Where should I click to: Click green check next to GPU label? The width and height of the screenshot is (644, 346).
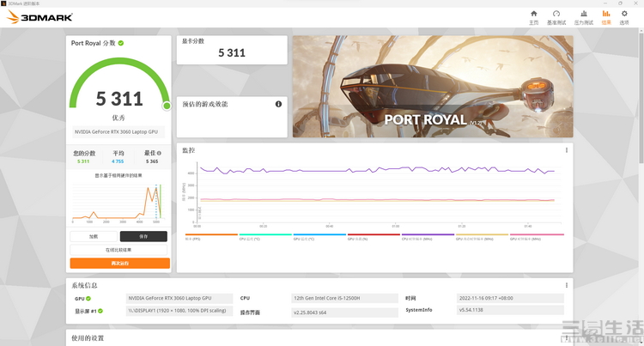[x=88, y=299]
